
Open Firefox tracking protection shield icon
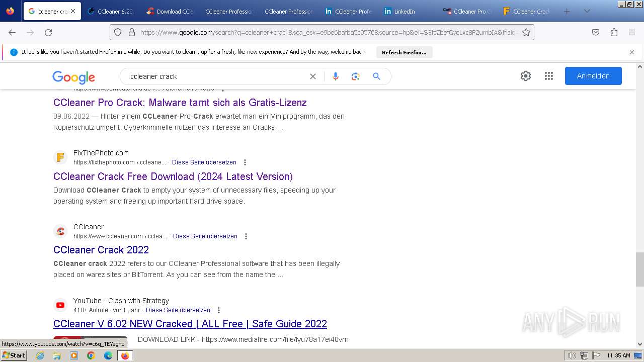click(x=118, y=32)
